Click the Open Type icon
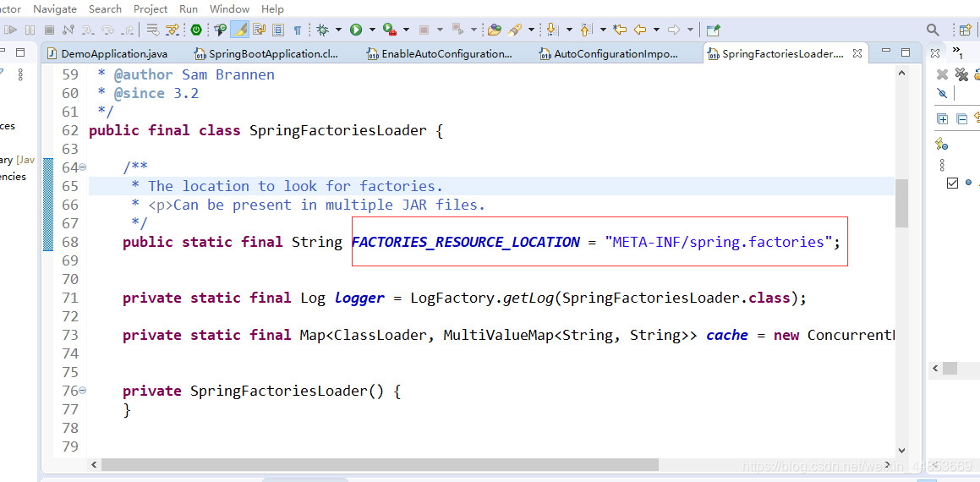This screenshot has width=980, height=482. click(x=495, y=30)
